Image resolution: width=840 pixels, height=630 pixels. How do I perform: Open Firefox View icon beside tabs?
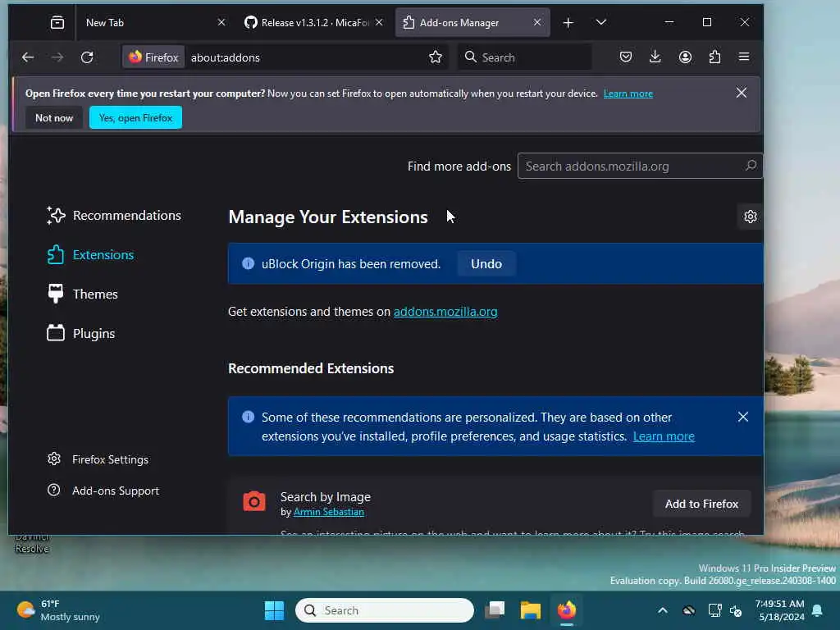pyautogui.click(x=57, y=22)
